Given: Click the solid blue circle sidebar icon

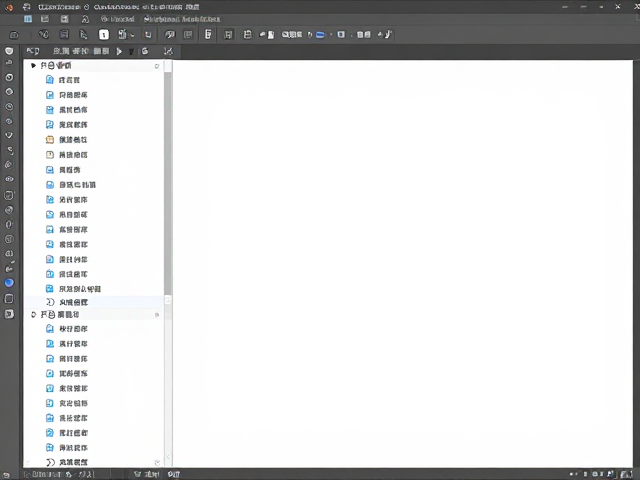Looking at the screenshot, I should pyautogui.click(x=9, y=282).
